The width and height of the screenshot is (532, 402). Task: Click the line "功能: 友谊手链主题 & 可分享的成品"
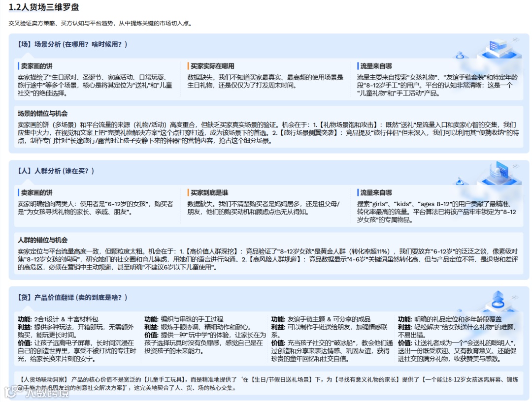pyautogui.click(x=321, y=319)
